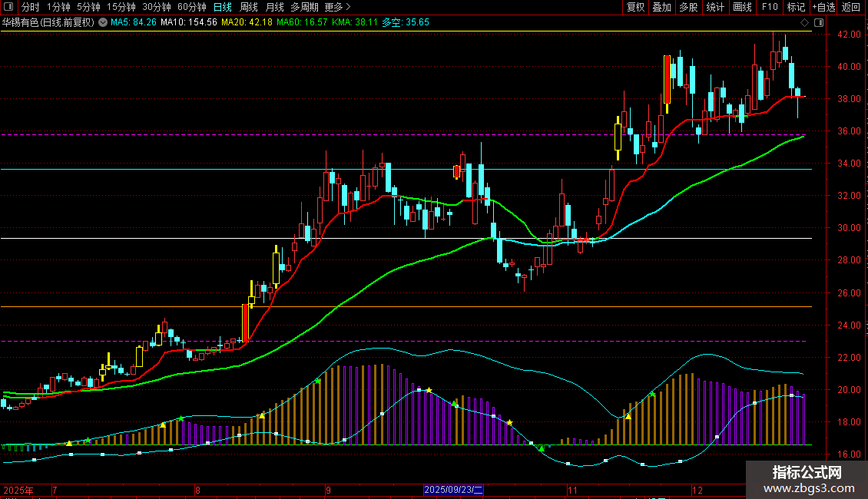This screenshot has height=499, width=868.
Task: Open the 多股 multi-stock view
Action: coord(688,7)
